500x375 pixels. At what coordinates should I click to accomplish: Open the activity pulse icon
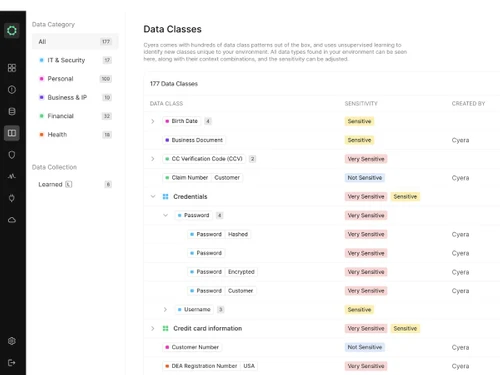click(12, 176)
